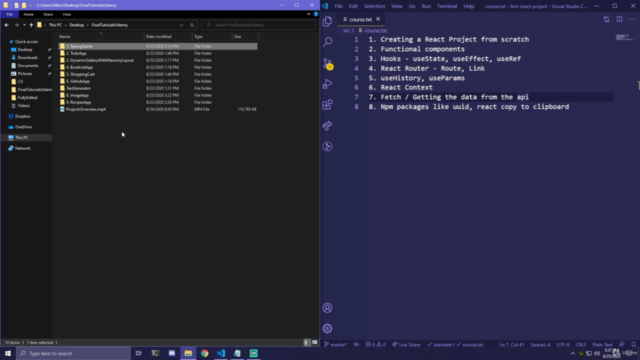This screenshot has width=640, height=360.
Task: Open Dropbox in the navigation pane
Action: point(22,116)
